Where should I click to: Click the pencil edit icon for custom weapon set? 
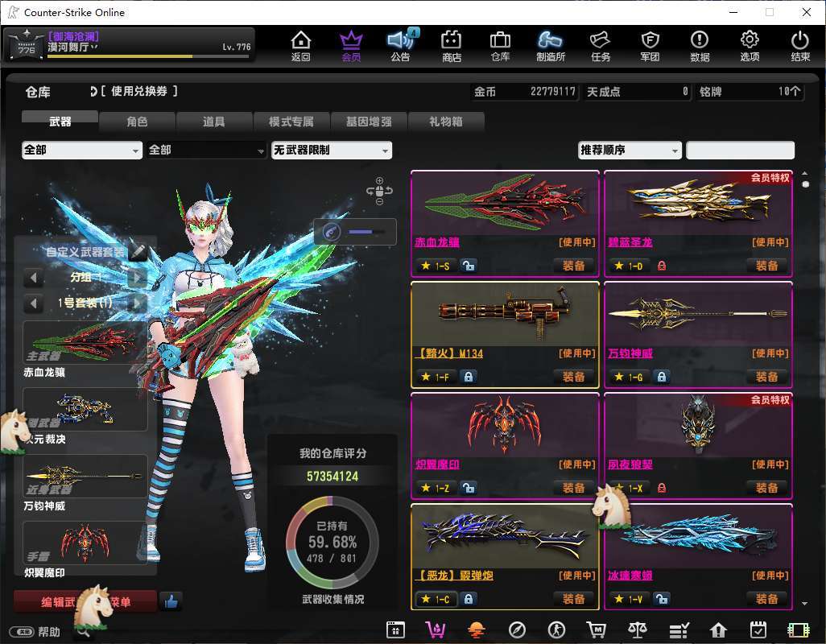click(x=138, y=252)
